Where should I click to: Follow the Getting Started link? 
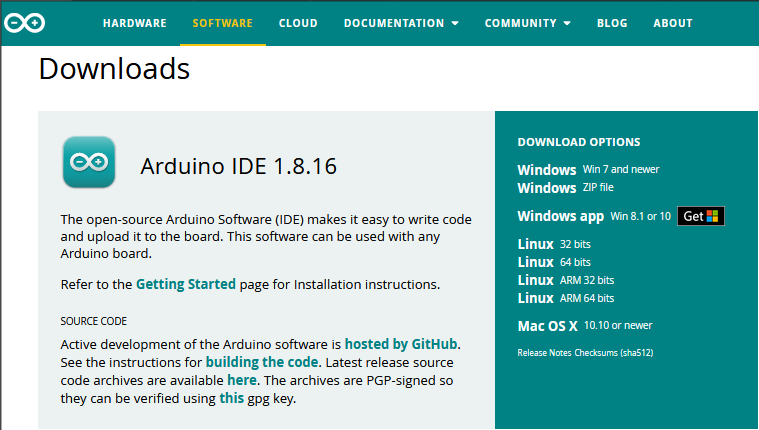[x=186, y=284]
